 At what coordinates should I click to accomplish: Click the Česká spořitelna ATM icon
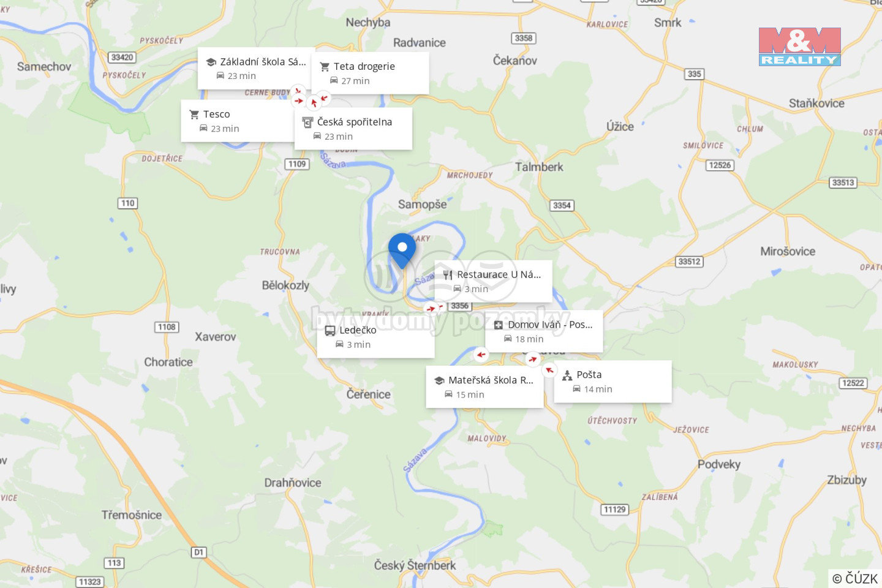click(x=307, y=123)
